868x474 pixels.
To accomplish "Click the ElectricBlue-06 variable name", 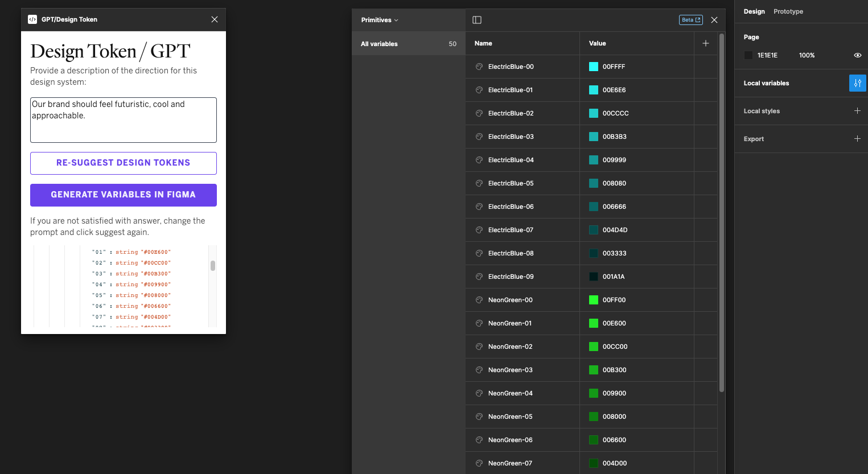I will coord(511,207).
